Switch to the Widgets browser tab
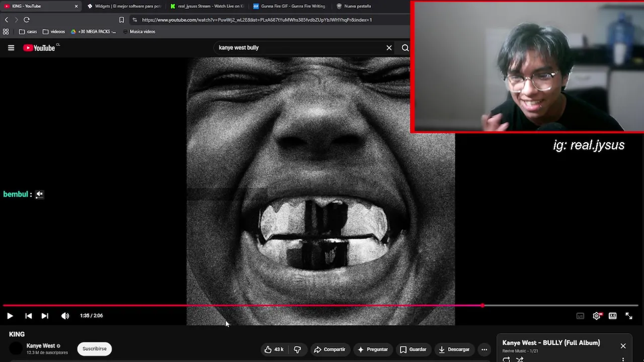This screenshot has width=644, height=362. click(x=124, y=6)
